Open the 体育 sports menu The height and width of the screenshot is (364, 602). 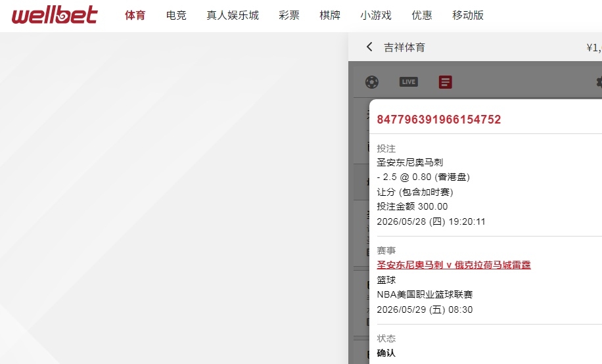(x=135, y=15)
